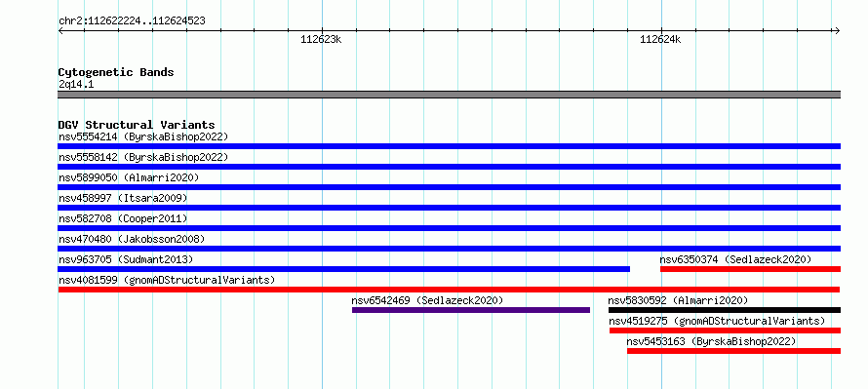Select the black bar under nsv5830592
Image resolution: width=868 pixels, height=389 pixels.
[x=724, y=310]
